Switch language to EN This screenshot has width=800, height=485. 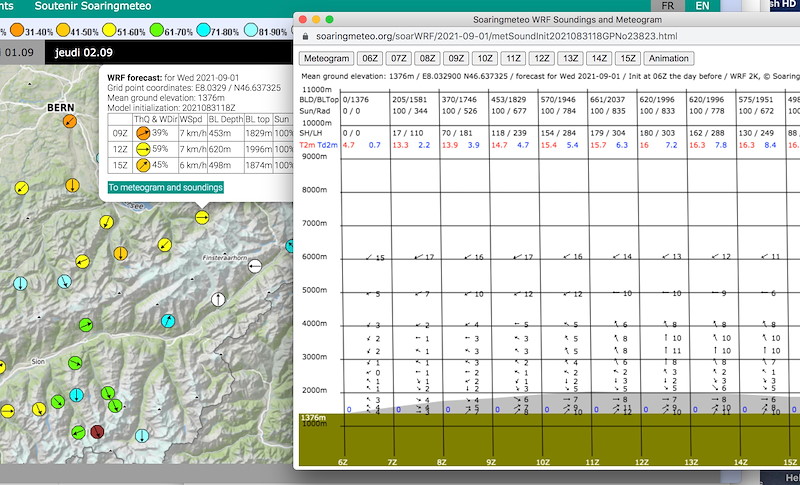[x=703, y=6]
